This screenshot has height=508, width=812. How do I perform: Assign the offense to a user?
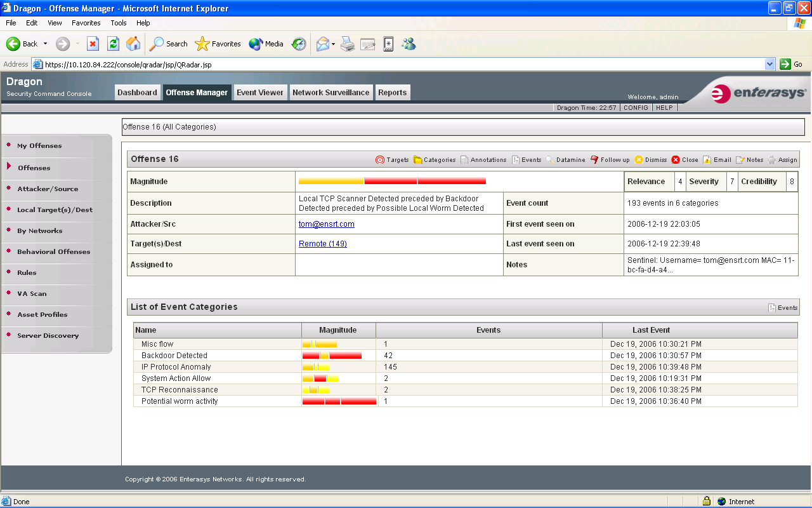point(782,159)
